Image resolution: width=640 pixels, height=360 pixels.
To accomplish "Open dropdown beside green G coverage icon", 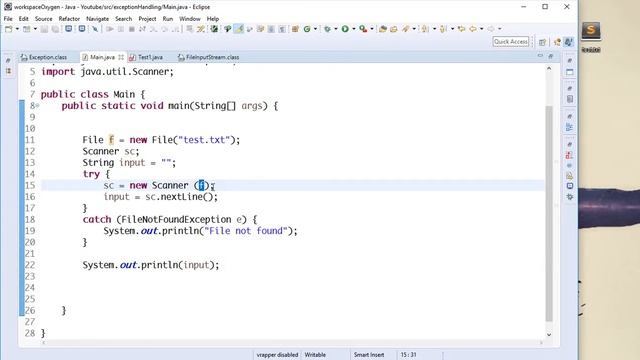I will point(315,29).
